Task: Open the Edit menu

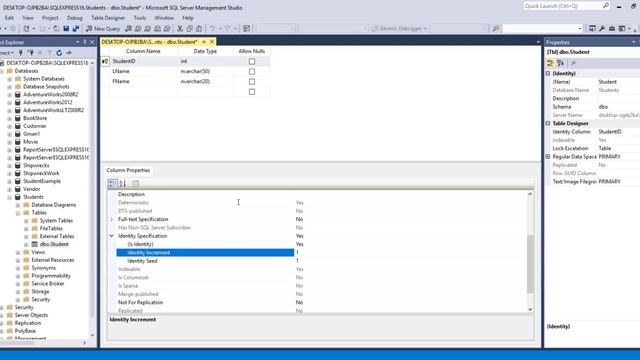Action: pyautogui.click(x=9, y=18)
